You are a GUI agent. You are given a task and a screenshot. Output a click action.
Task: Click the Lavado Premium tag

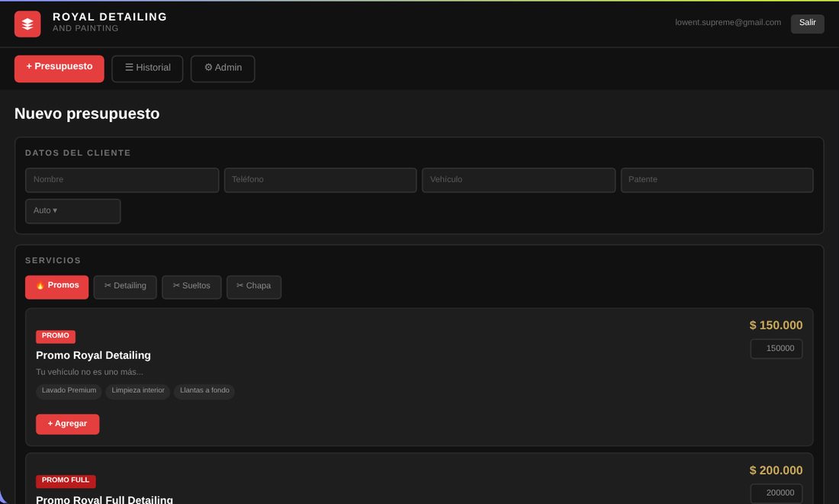69,390
